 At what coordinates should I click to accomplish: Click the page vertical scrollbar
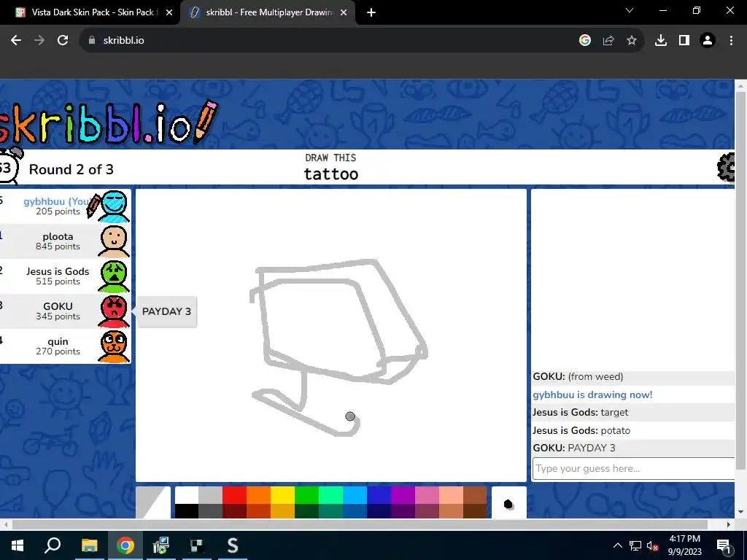point(740,281)
